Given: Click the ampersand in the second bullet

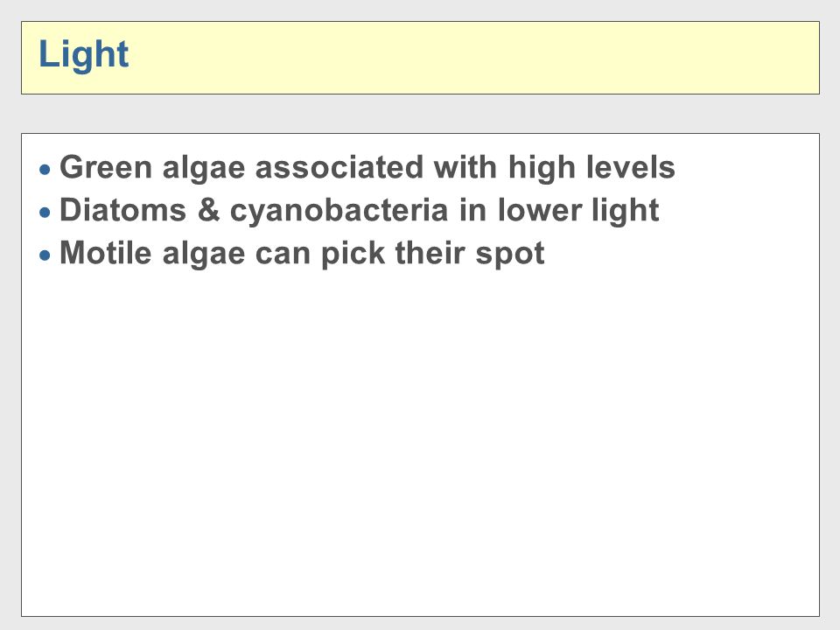Looking at the screenshot, I should pos(208,209).
